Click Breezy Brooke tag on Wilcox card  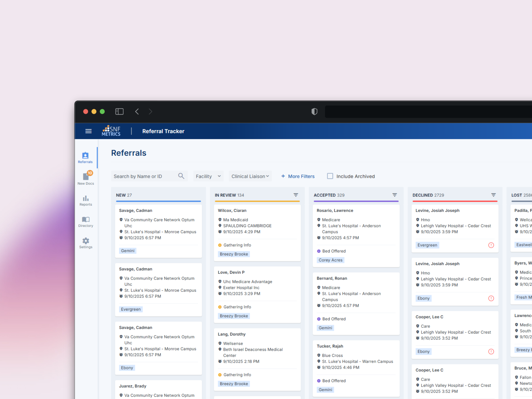pos(234,254)
